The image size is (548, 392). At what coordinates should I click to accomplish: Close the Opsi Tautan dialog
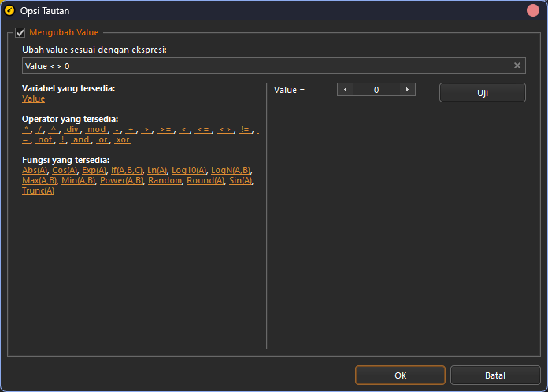pyautogui.click(x=533, y=11)
